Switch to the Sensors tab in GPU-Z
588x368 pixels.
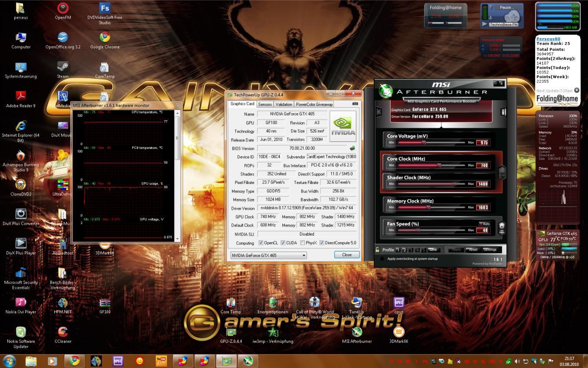tap(265, 104)
